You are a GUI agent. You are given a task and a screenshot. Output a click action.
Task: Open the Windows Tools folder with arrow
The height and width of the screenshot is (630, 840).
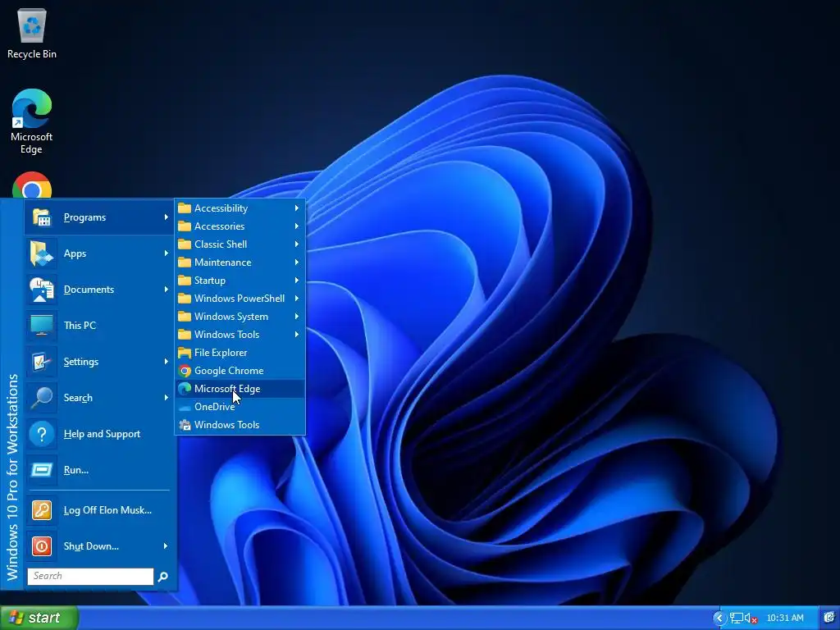240,335
